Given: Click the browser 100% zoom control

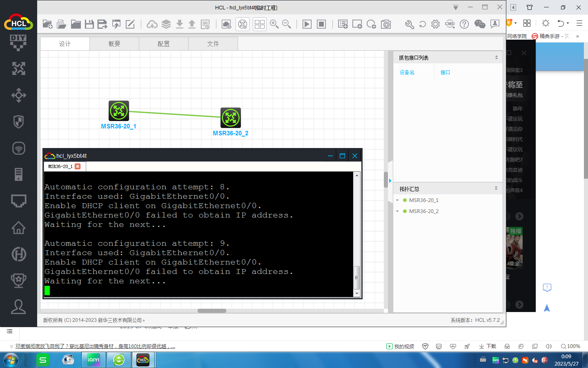Looking at the screenshot, I should click(570, 346).
